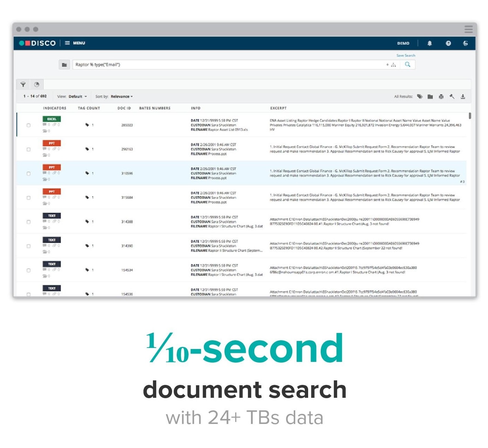Check the box for doc 314388
This screenshot has width=488, height=448.
click(29, 222)
